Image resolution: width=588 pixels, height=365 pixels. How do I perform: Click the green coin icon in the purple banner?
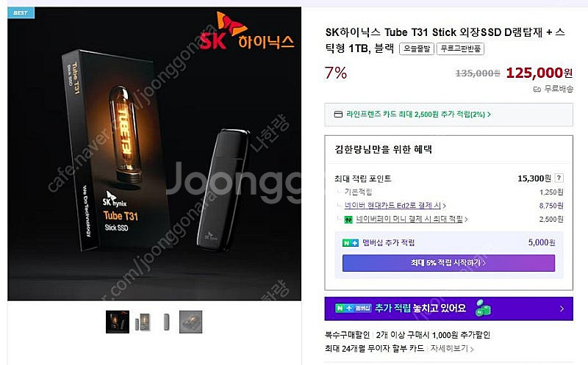tap(483, 308)
